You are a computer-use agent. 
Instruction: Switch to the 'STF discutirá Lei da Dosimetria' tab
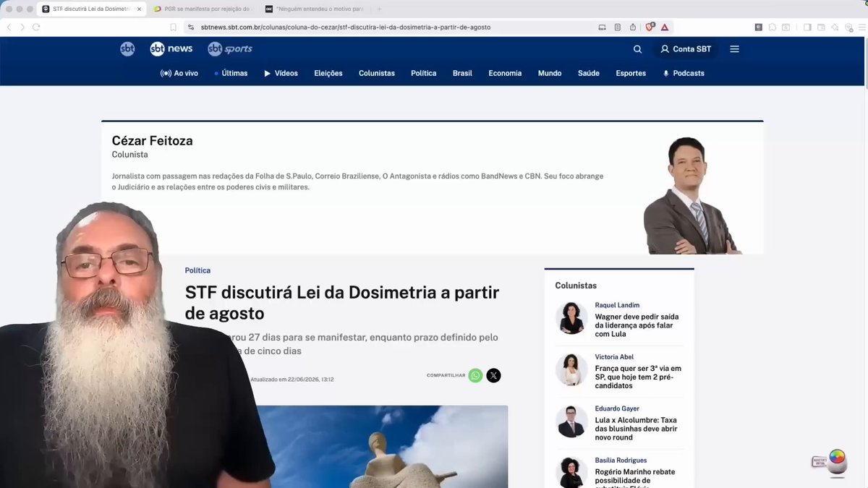click(x=90, y=9)
